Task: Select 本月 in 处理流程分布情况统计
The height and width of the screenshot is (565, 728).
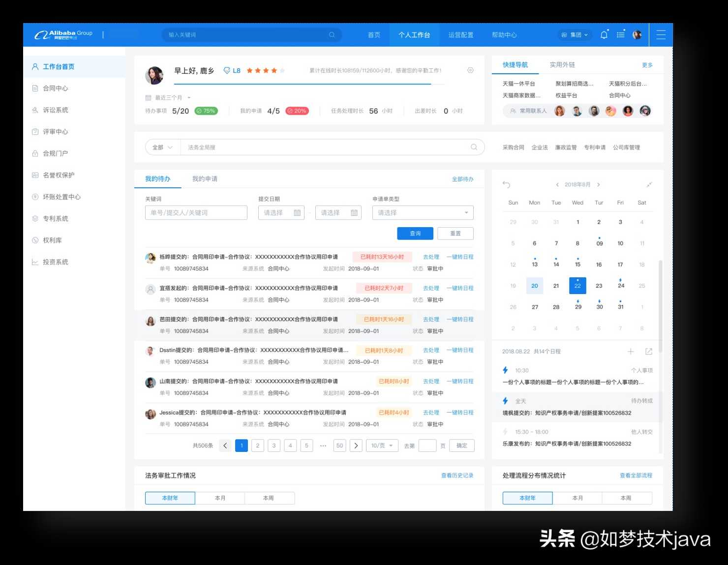Action: [577, 498]
